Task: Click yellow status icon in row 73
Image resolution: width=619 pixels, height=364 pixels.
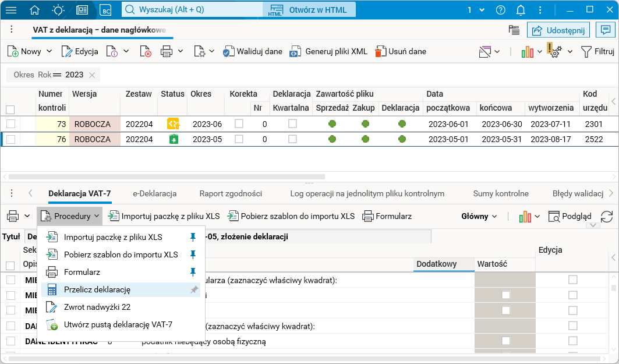Action: click(174, 124)
